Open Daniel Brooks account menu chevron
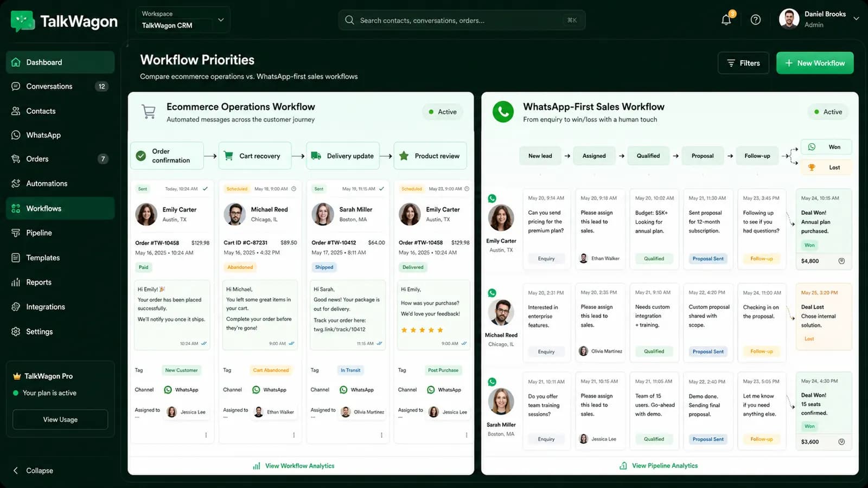The image size is (868, 488). pos(856,18)
